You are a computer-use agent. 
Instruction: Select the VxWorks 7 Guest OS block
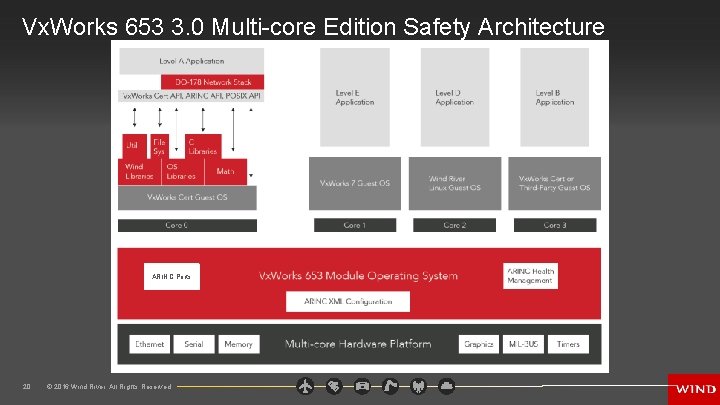click(355, 183)
